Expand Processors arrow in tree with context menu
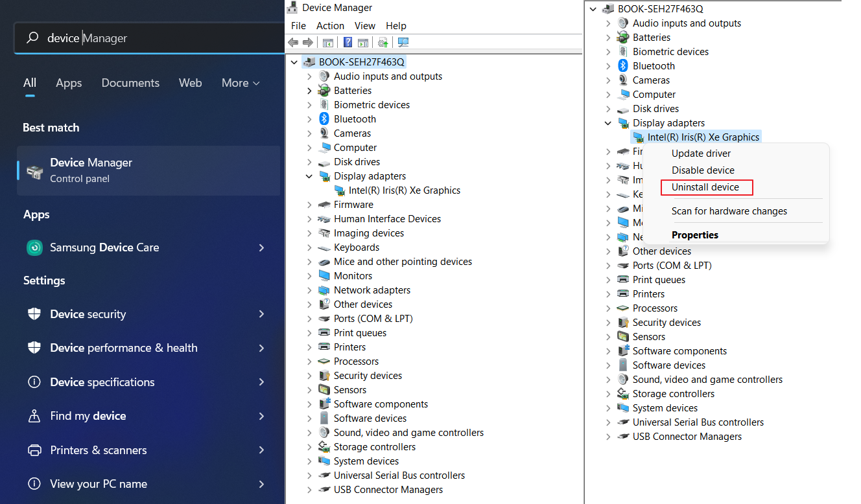861x504 pixels. (608, 308)
